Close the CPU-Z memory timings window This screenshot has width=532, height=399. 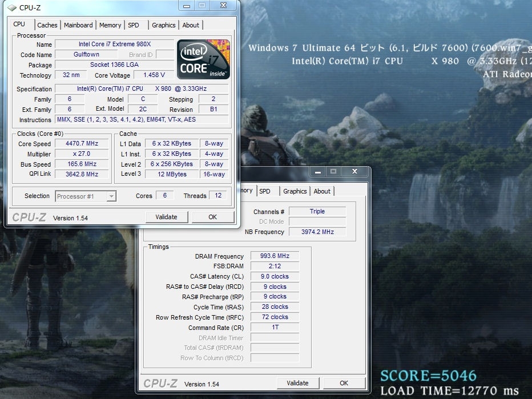354,171
